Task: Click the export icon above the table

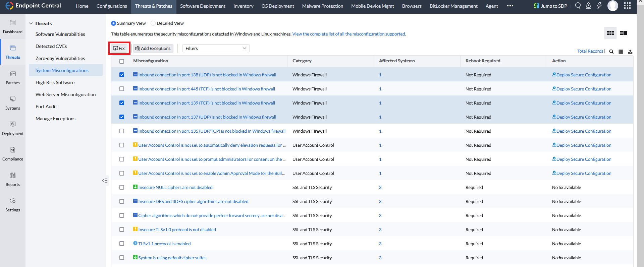Action: pos(630,52)
